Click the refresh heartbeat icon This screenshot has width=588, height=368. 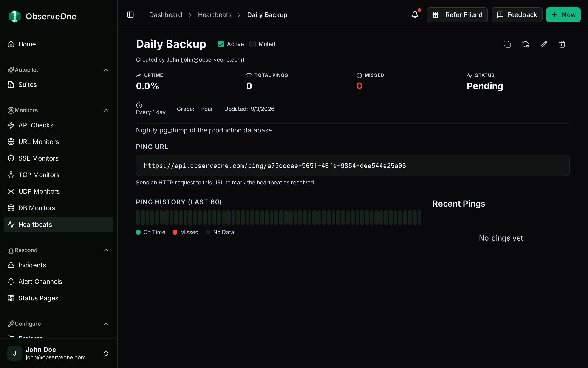point(526,44)
